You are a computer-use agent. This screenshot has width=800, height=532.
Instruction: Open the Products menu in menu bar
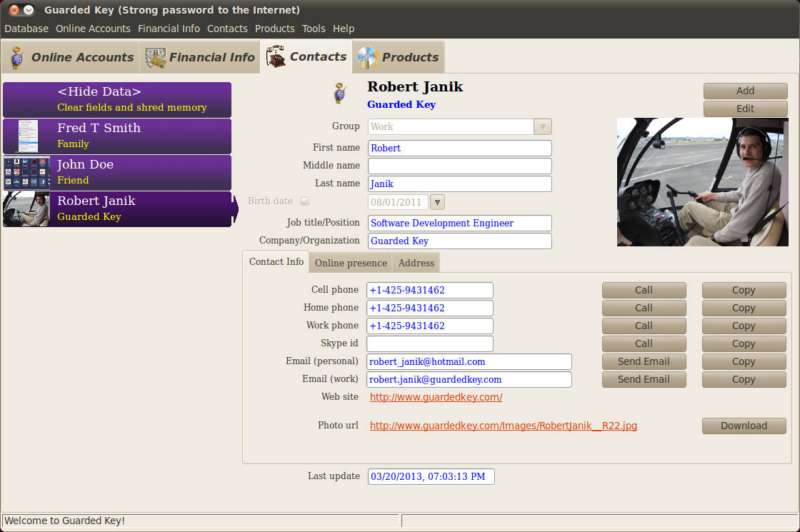274,29
